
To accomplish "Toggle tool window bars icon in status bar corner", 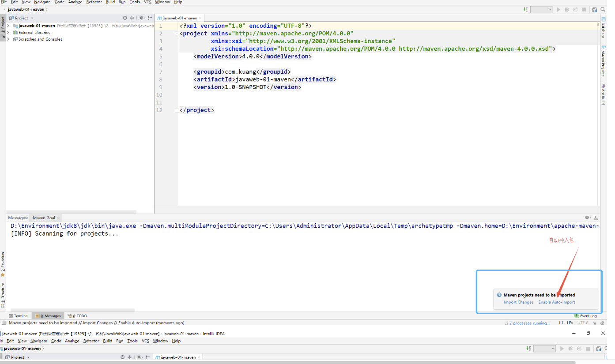I will pyautogui.click(x=4, y=323).
